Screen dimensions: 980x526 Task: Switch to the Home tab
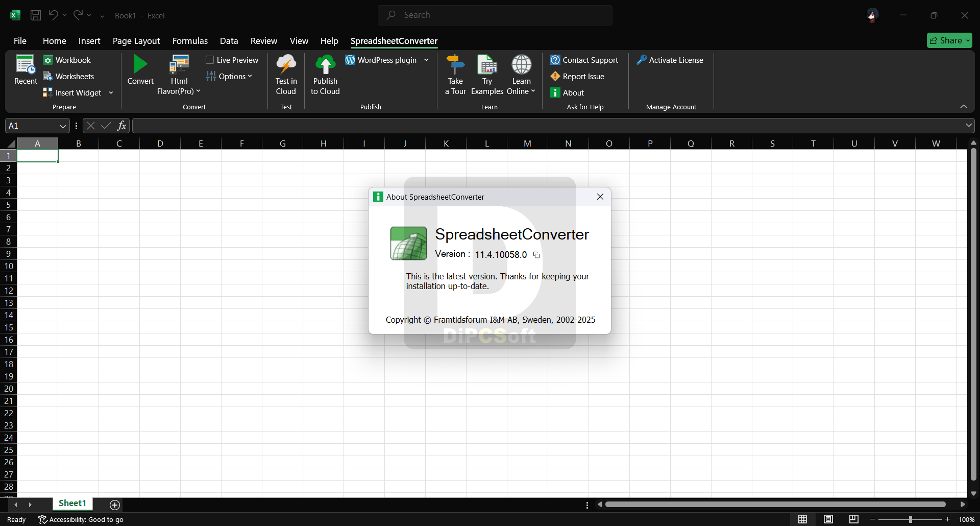55,41
